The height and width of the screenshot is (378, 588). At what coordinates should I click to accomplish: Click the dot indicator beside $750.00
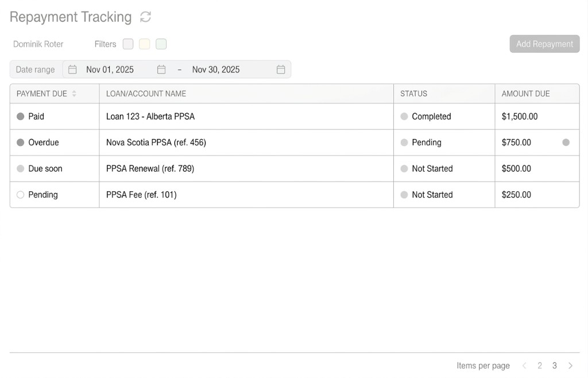pyautogui.click(x=566, y=142)
